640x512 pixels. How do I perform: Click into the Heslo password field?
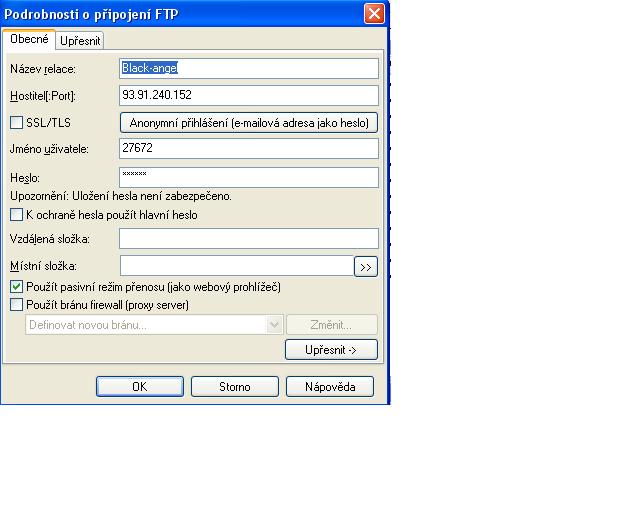[249, 178]
